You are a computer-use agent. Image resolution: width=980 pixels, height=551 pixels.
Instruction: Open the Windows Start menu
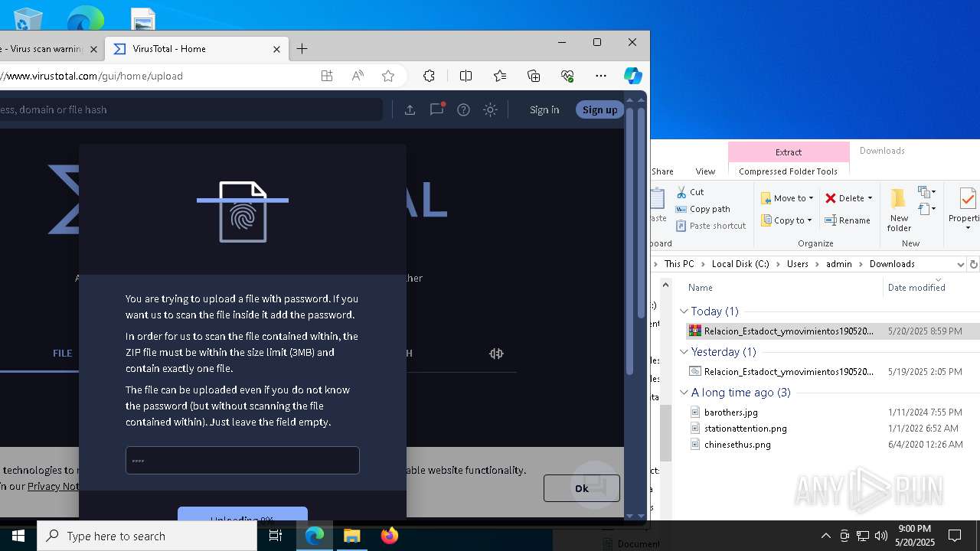point(18,536)
